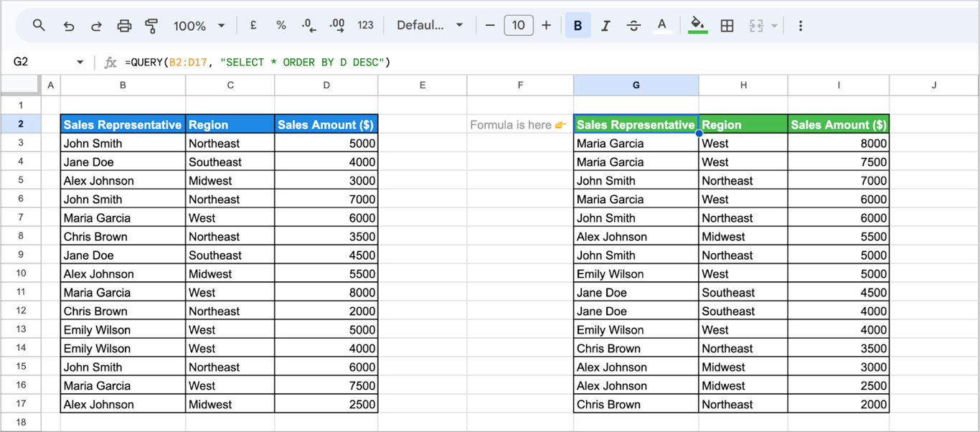
Task: Click blue Sales Amount ($) header D2
Action: pos(326,124)
